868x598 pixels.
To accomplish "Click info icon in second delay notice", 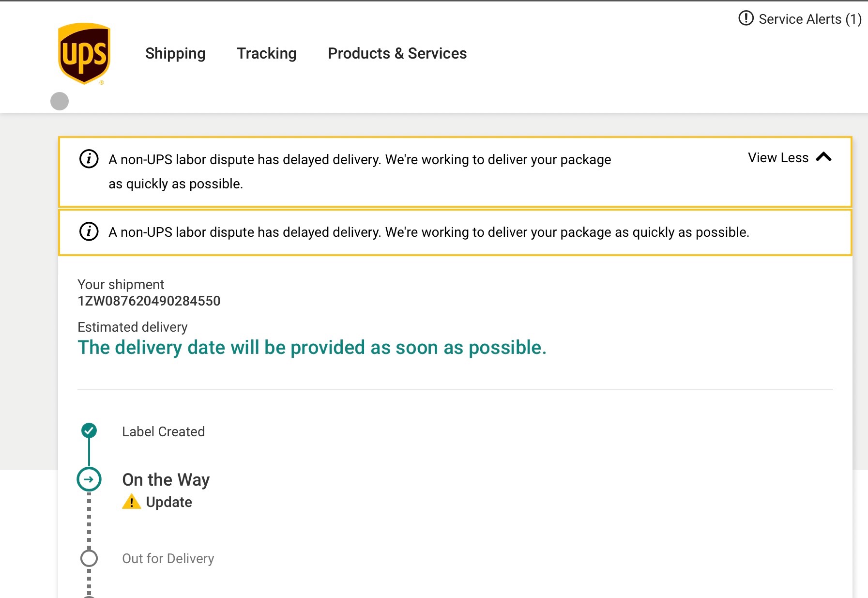I will [89, 231].
